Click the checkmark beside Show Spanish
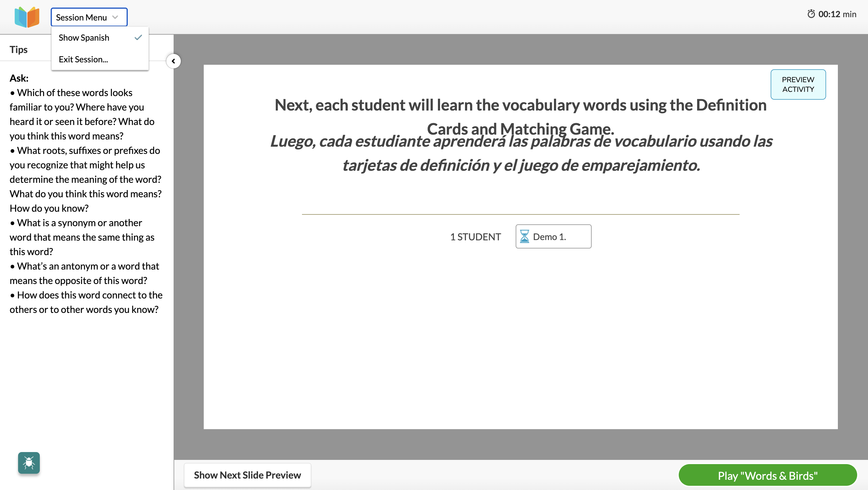Image resolution: width=868 pixels, height=490 pixels. [138, 38]
